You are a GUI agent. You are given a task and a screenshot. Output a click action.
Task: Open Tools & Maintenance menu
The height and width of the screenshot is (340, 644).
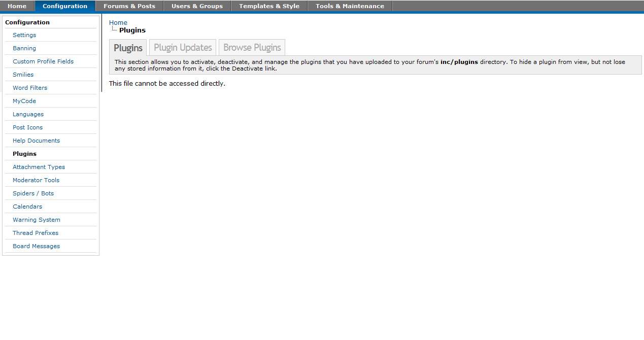pyautogui.click(x=350, y=6)
